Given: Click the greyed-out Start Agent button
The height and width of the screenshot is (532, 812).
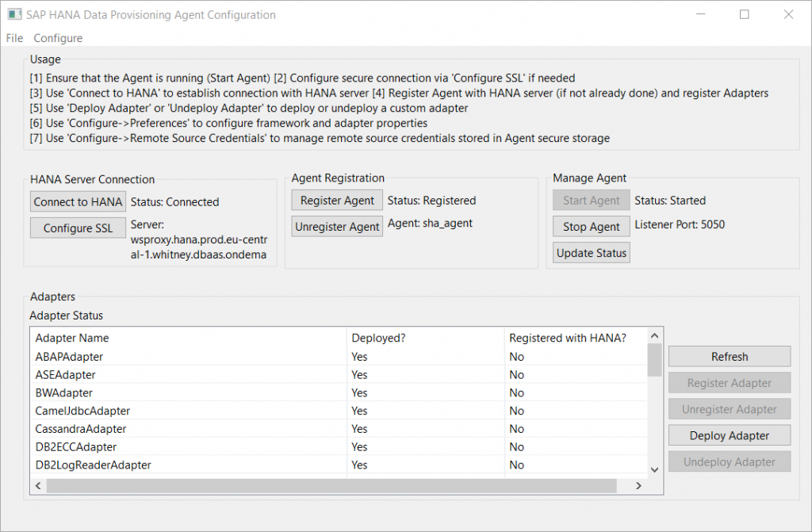Looking at the screenshot, I should pos(592,201).
